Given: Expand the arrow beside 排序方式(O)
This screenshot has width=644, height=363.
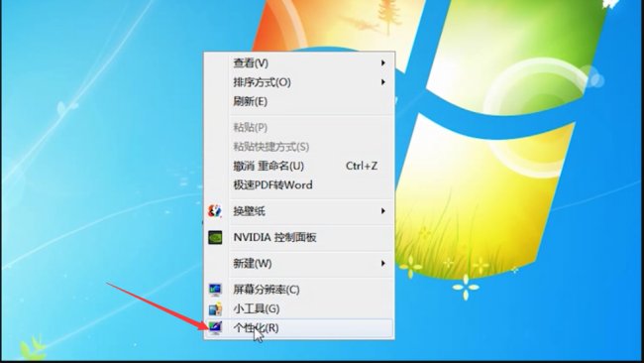Looking at the screenshot, I should coord(382,82).
